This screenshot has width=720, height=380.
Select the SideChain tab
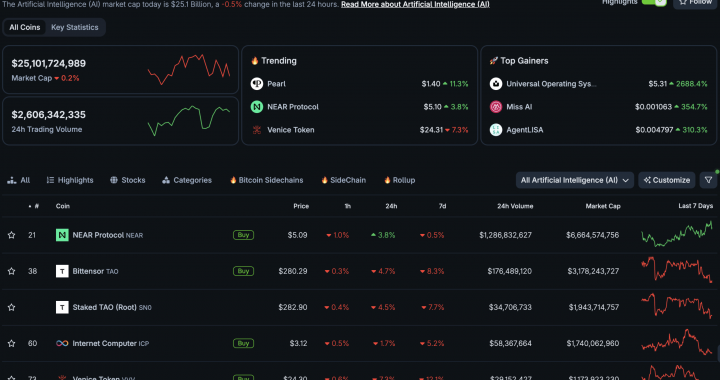(343, 180)
